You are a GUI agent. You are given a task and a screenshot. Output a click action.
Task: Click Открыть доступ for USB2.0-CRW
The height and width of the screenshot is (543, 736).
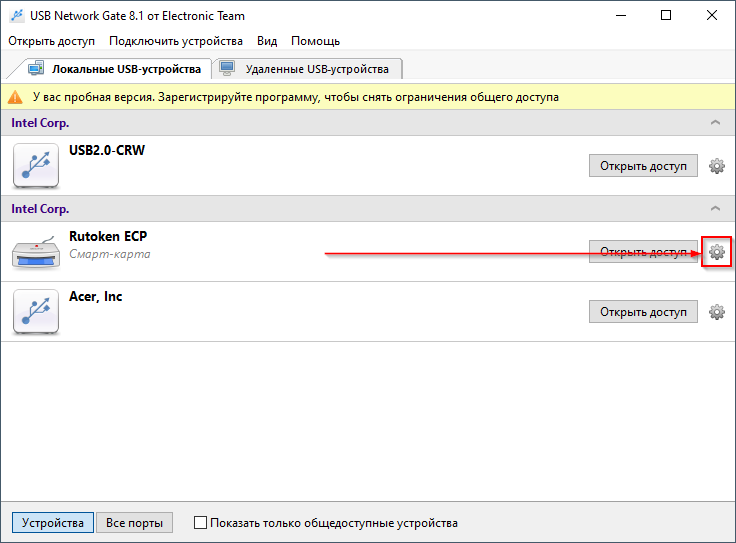click(643, 166)
